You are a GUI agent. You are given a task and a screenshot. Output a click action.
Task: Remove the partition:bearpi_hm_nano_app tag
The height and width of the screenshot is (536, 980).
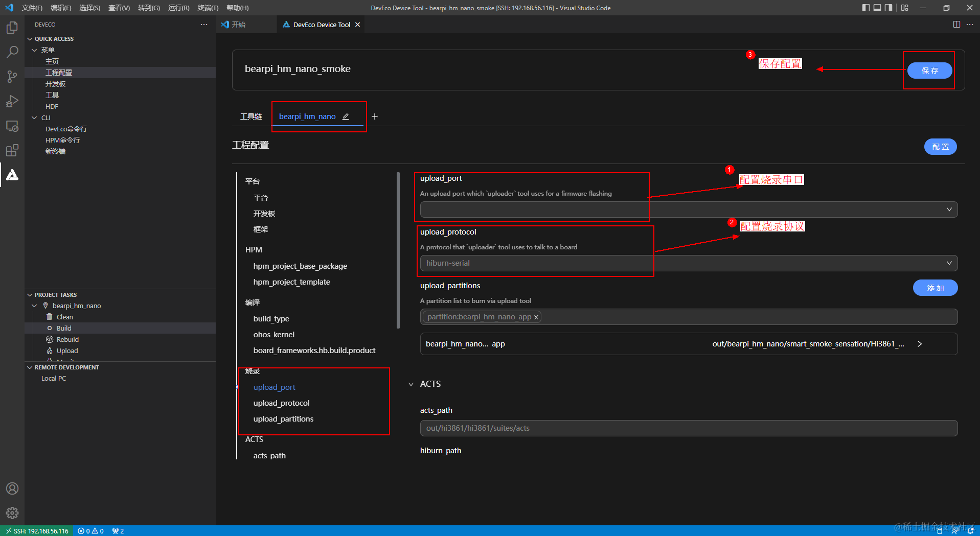click(x=536, y=317)
